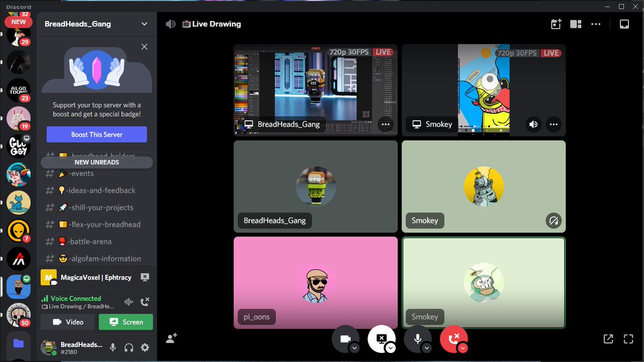Open the bunny server with 19 badge
Screen dimensions: 644x362
pos(18,119)
